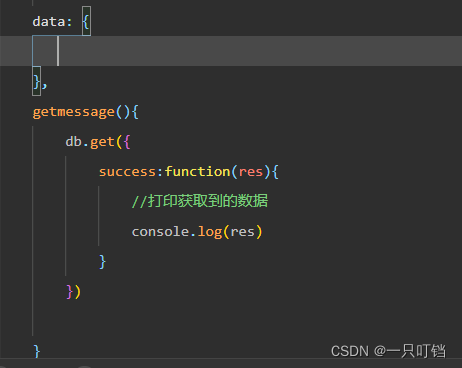The height and width of the screenshot is (368, 462).
Task: Click the blue closing brace of success function
Action: point(103,262)
